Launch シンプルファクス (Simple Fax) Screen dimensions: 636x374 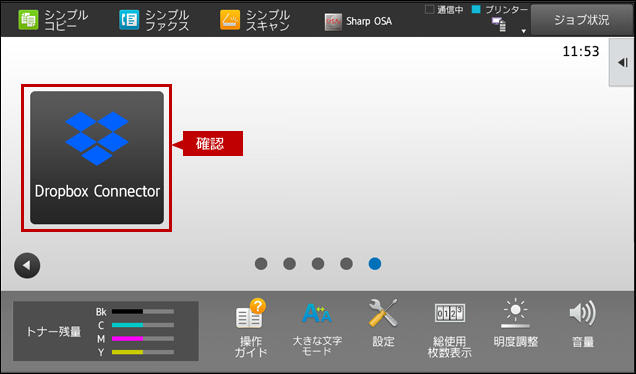pos(154,20)
